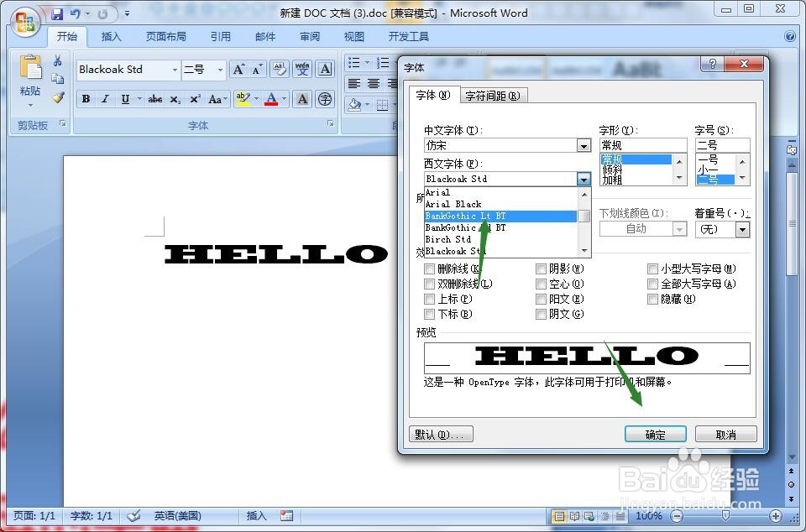Click the Office button logo
The height and width of the screenshot is (532, 806).
pos(25,22)
